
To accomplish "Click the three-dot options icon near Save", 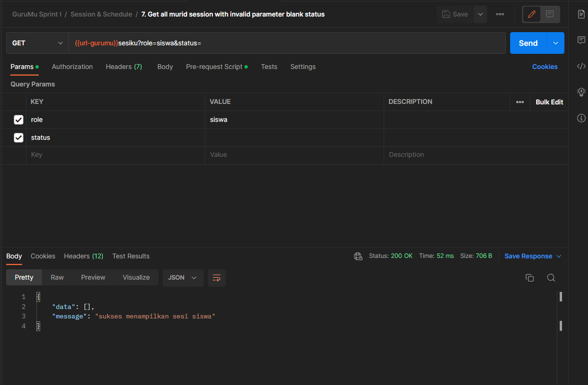I will pos(500,14).
